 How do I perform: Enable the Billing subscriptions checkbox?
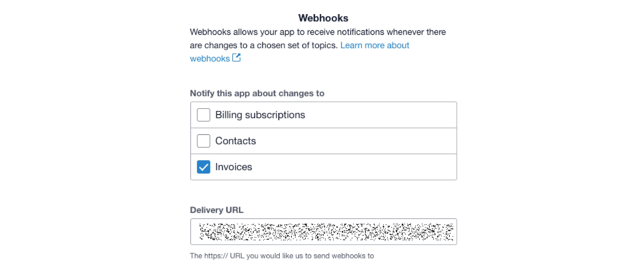203,115
